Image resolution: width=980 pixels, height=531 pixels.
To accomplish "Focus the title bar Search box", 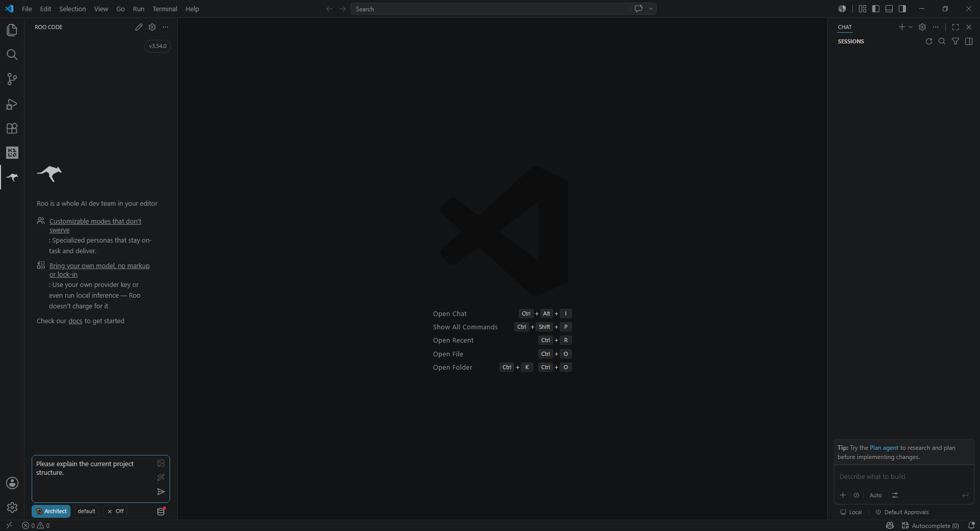I will [x=490, y=9].
